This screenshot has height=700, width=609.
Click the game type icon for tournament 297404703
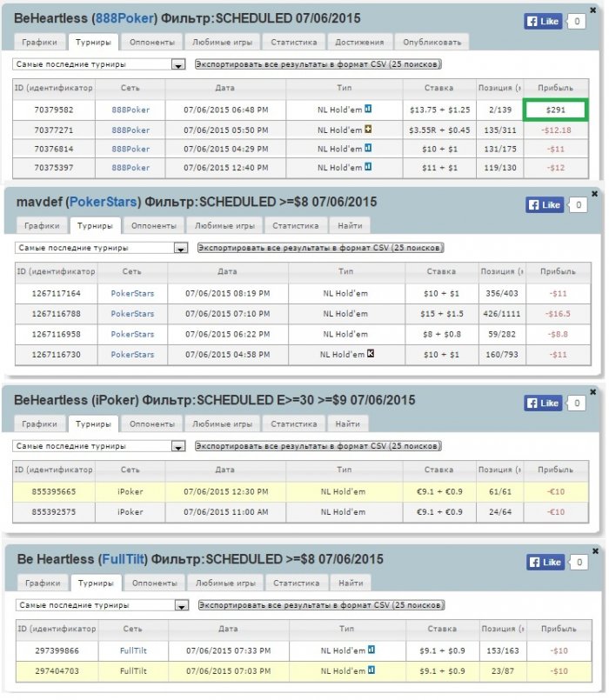[x=371, y=670]
